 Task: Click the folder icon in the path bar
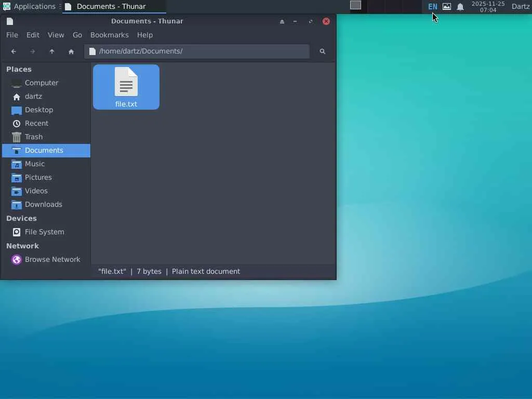pos(92,51)
